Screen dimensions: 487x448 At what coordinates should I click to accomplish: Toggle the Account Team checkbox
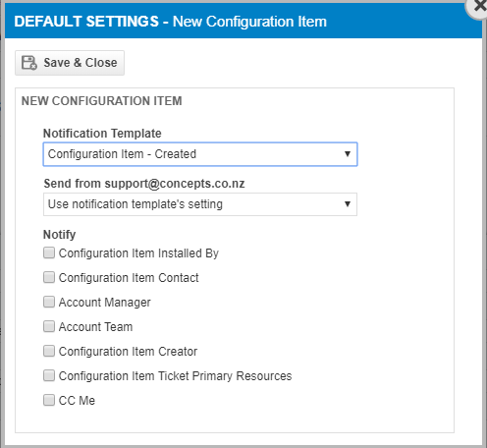[x=49, y=326]
